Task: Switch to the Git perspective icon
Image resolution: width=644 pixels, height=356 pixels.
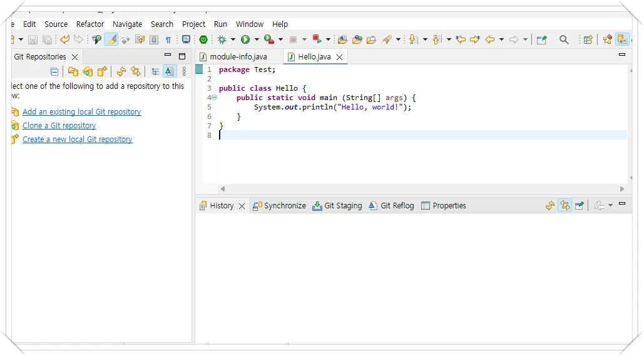Action: tap(623, 39)
